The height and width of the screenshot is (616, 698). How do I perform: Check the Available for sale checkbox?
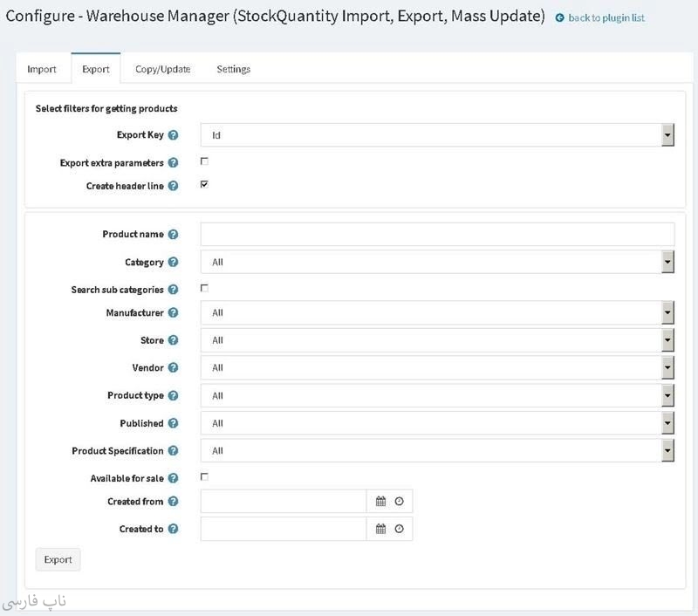point(204,477)
